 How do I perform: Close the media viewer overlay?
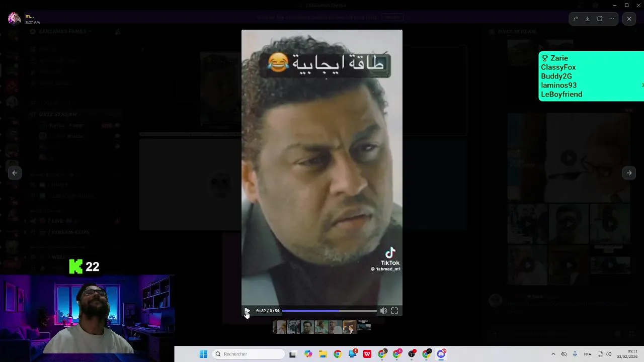point(629,19)
